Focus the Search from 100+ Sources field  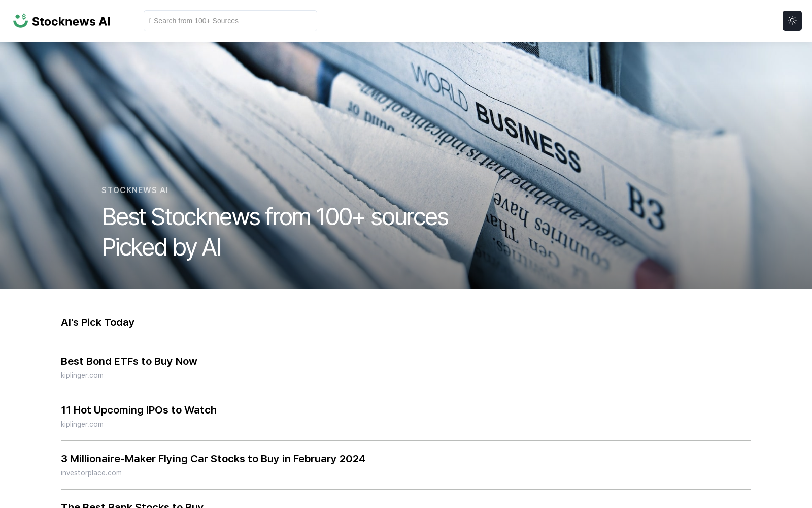click(x=230, y=21)
